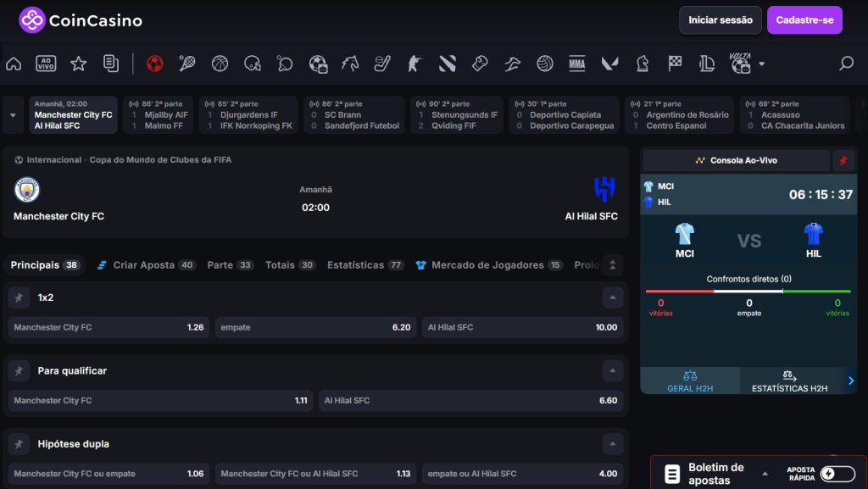
Task: Select the MMA sport icon
Action: (576, 64)
